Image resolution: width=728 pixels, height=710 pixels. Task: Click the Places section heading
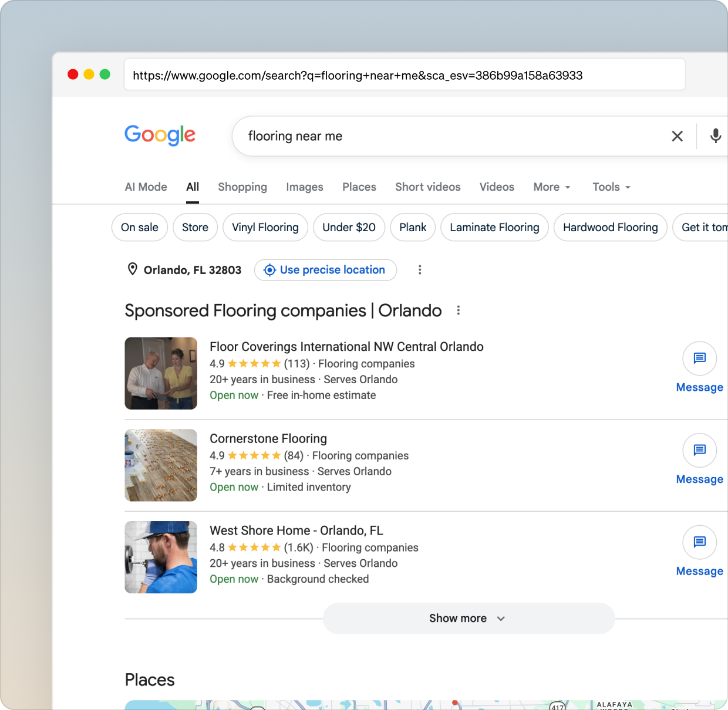coord(150,679)
